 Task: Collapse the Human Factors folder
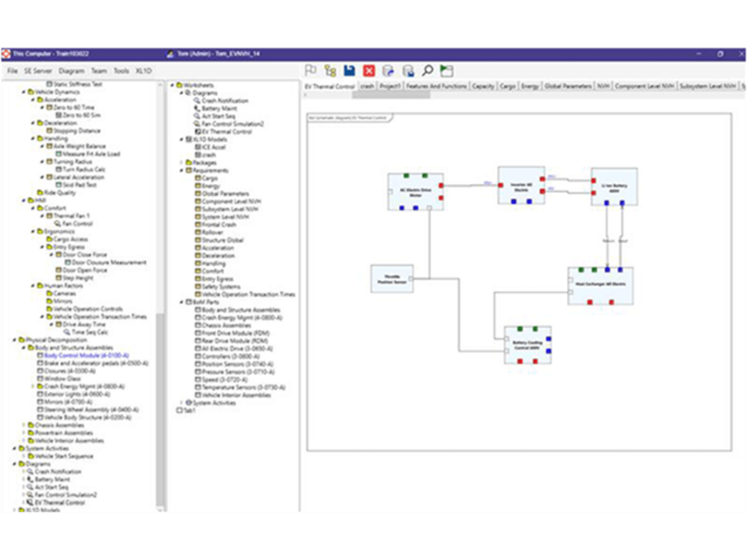[x=33, y=286]
